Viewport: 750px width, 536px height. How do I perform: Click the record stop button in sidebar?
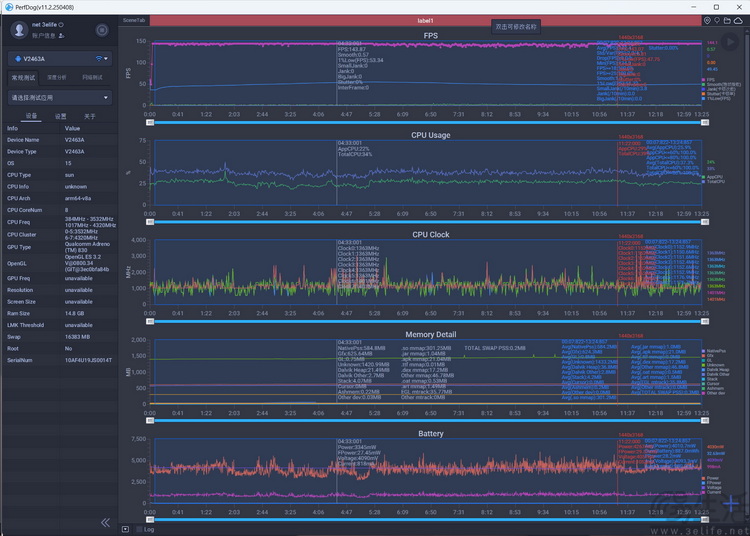(x=102, y=30)
